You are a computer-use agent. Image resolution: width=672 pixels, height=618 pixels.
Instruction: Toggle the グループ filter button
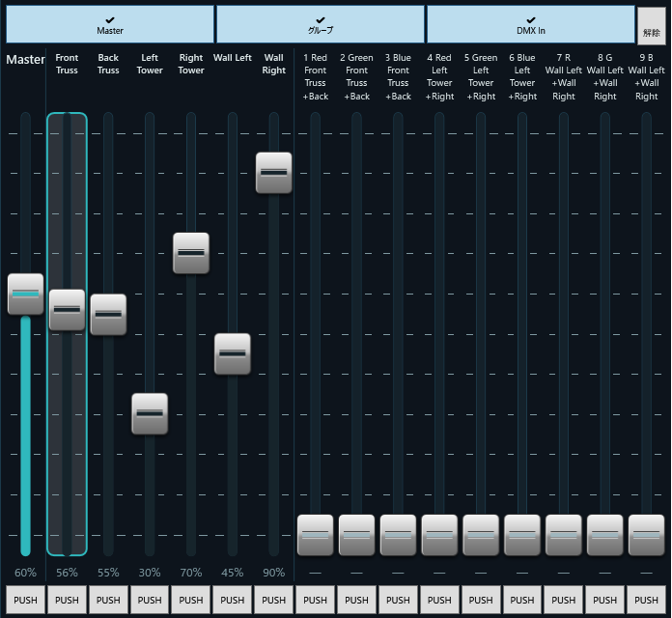click(321, 24)
